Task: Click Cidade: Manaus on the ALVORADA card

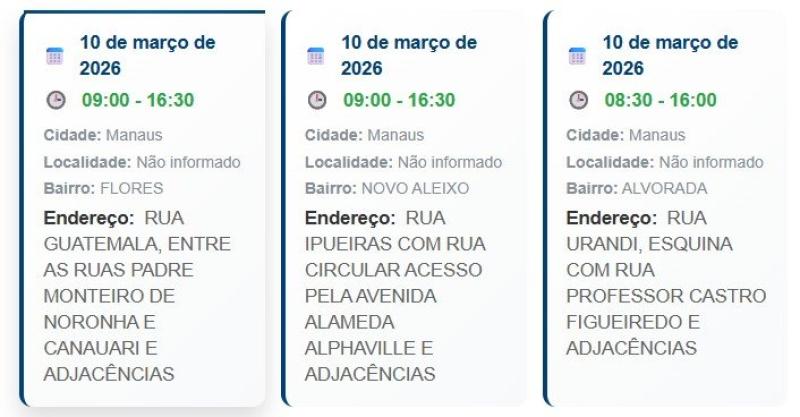Action: (626, 135)
